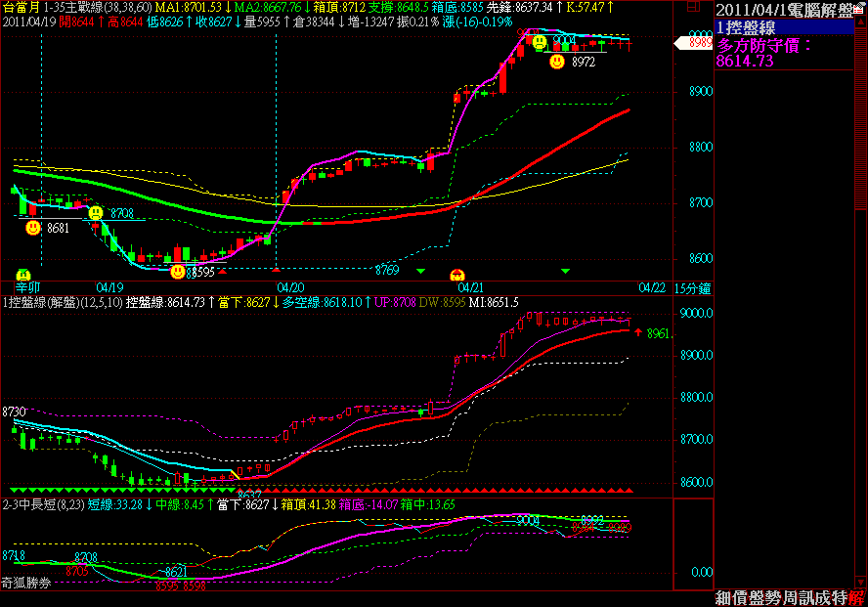Viewport: 868px width, 607px height.
Task: Open the 2-3中長短 indicator parameters
Action: point(41,504)
